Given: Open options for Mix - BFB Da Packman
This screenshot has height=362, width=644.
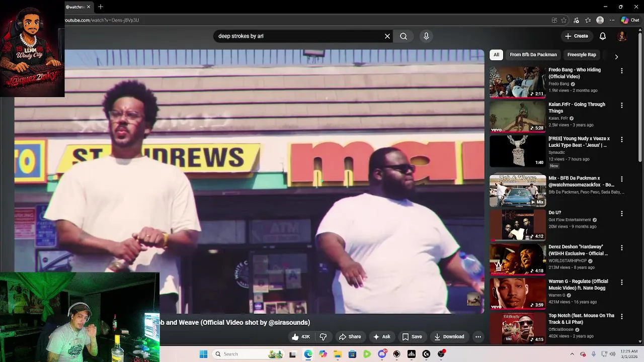Looking at the screenshot, I should click(622, 179).
